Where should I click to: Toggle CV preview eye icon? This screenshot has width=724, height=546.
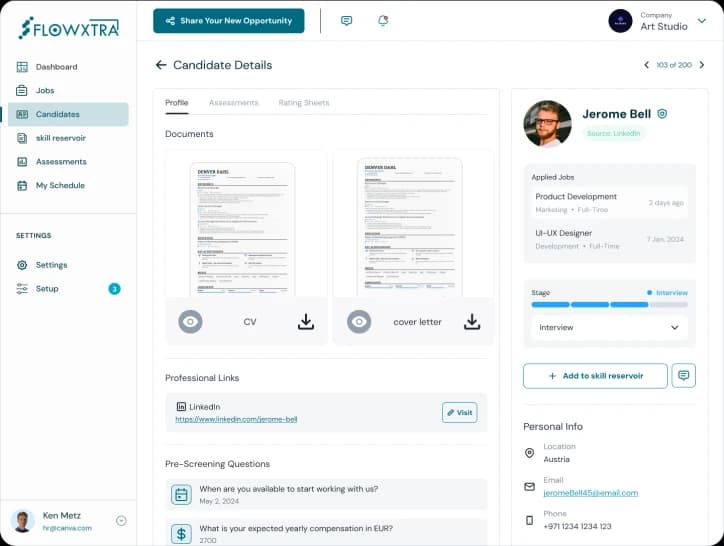click(x=190, y=322)
